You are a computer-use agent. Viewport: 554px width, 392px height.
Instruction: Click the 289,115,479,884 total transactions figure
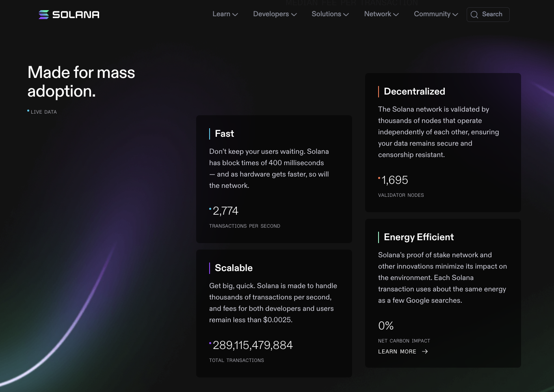coord(253,345)
